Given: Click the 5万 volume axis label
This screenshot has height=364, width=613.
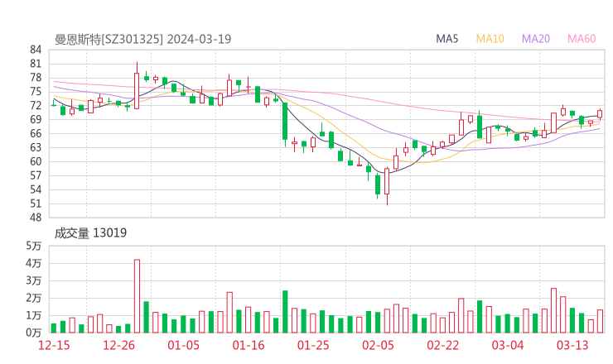Looking at the screenshot, I should (x=34, y=246).
